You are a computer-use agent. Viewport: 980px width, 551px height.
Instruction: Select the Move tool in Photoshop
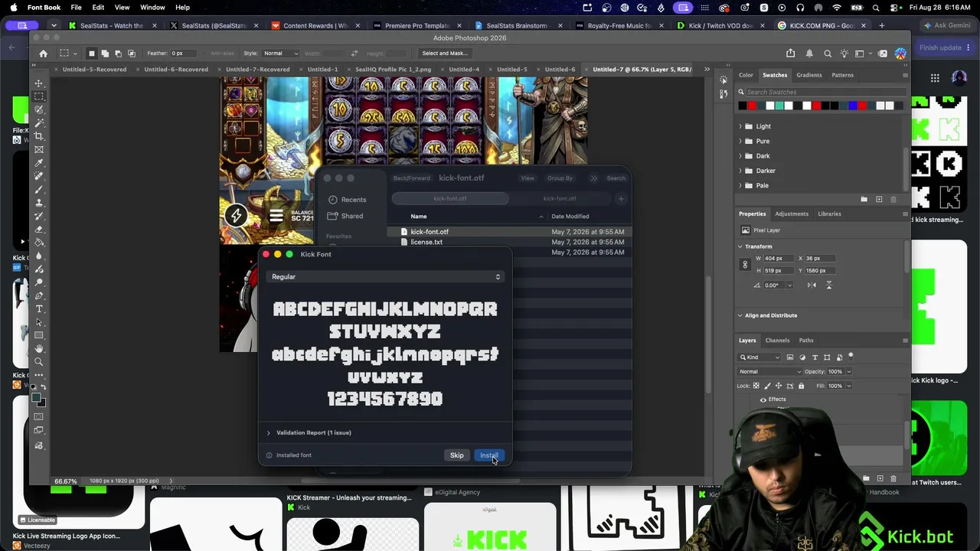39,83
